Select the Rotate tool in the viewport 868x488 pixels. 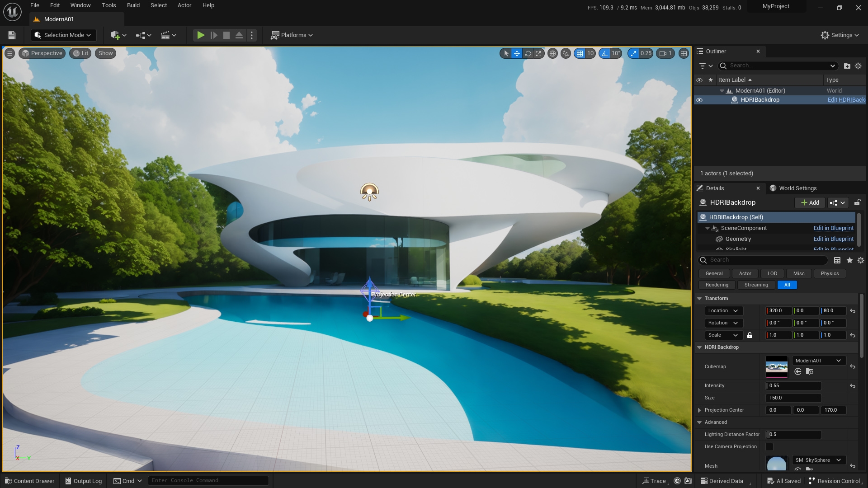(x=528, y=53)
